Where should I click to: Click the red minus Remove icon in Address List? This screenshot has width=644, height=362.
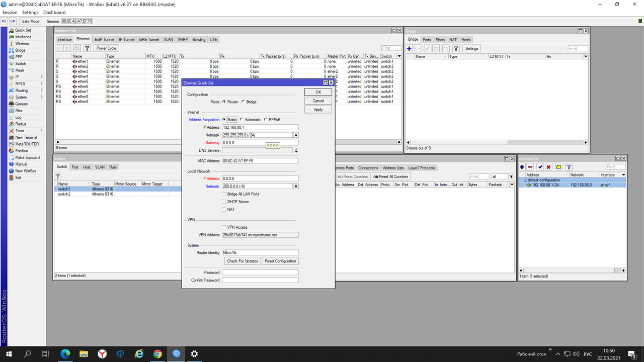coord(530,167)
